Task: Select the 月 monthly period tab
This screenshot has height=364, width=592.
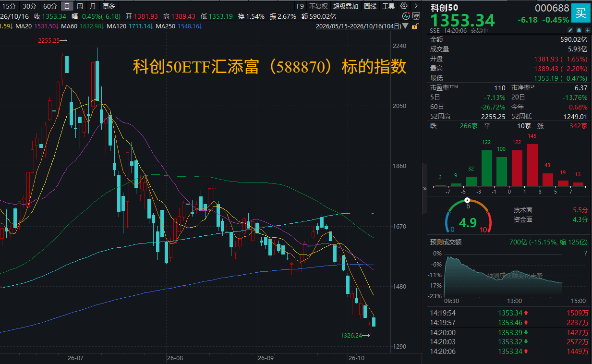Action: coord(92,6)
